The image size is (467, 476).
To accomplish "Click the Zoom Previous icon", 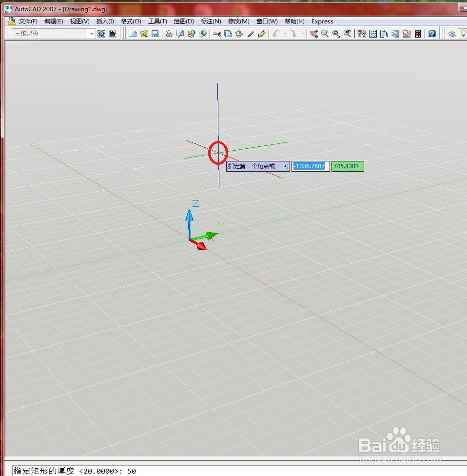I will [x=348, y=34].
